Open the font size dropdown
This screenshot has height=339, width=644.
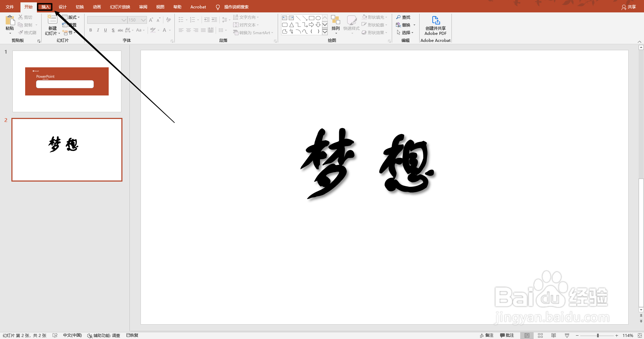(x=144, y=20)
